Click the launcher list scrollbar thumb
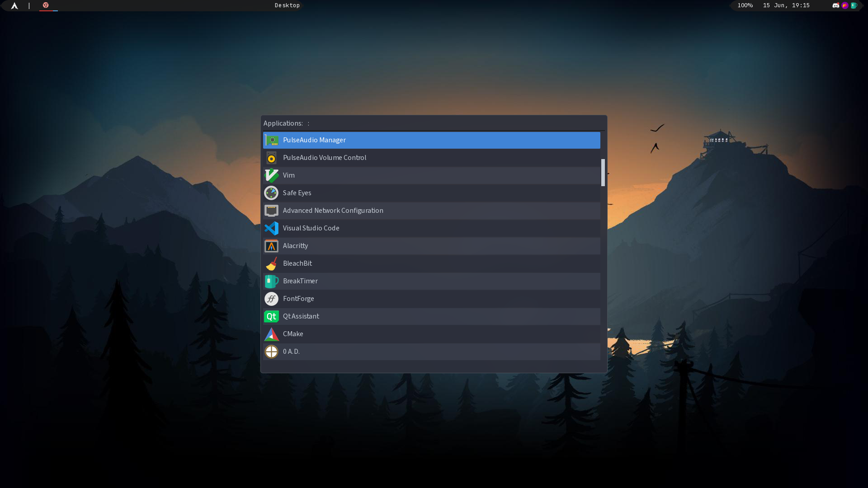The width and height of the screenshot is (868, 488). click(603, 173)
